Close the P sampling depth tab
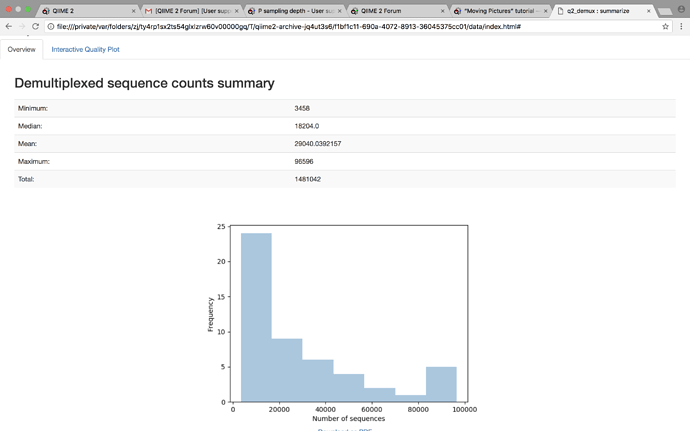690x431 pixels. 339,11
